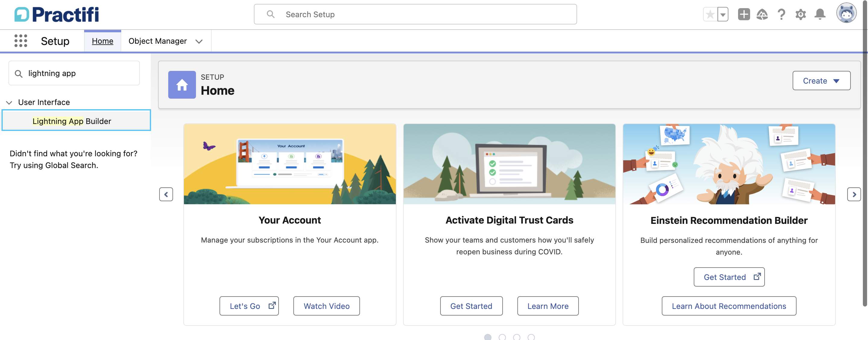Go to previous carousel card
The image size is (868, 340).
166,194
